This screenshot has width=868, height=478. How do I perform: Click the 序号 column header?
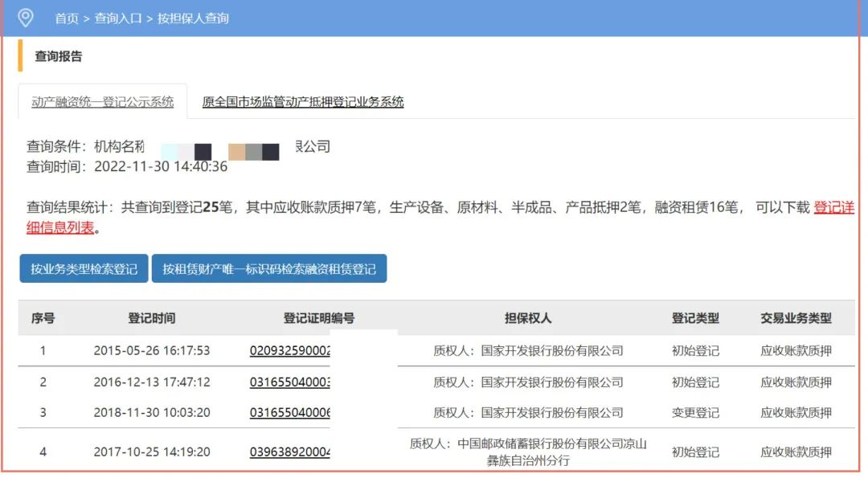[43, 318]
